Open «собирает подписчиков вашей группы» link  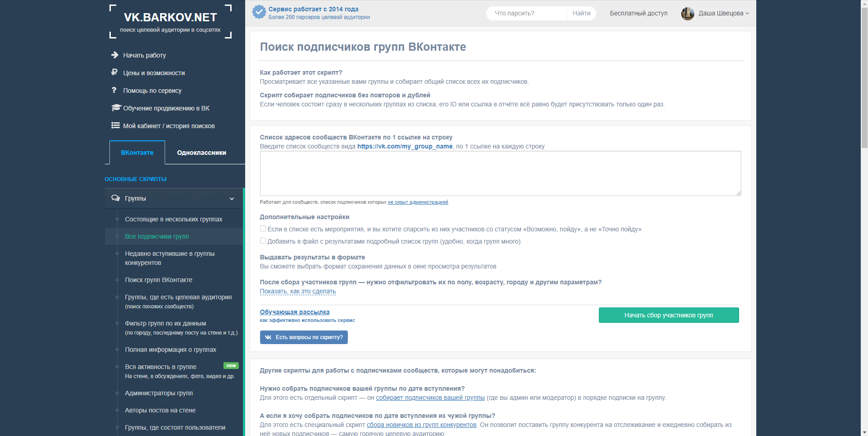point(430,398)
